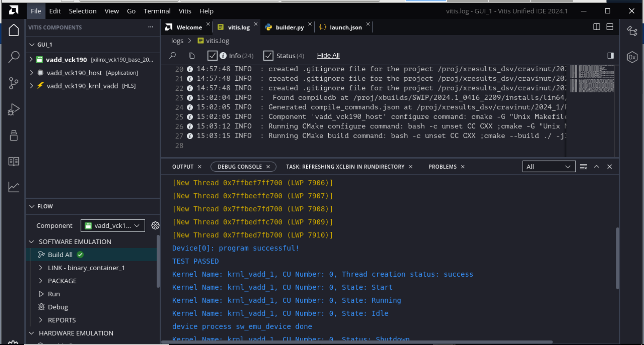Run Build All under Software Emulation
The image size is (644, 345).
(60, 255)
